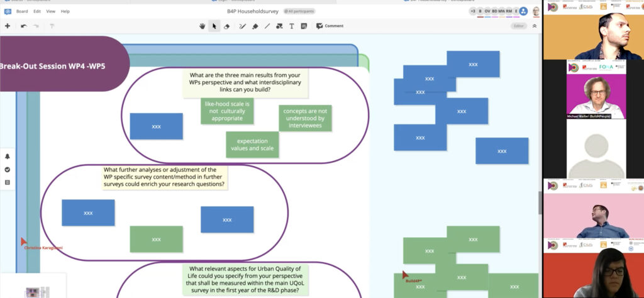Open the View menu
Image resolution: width=644 pixels, height=298 pixels.
tap(50, 11)
